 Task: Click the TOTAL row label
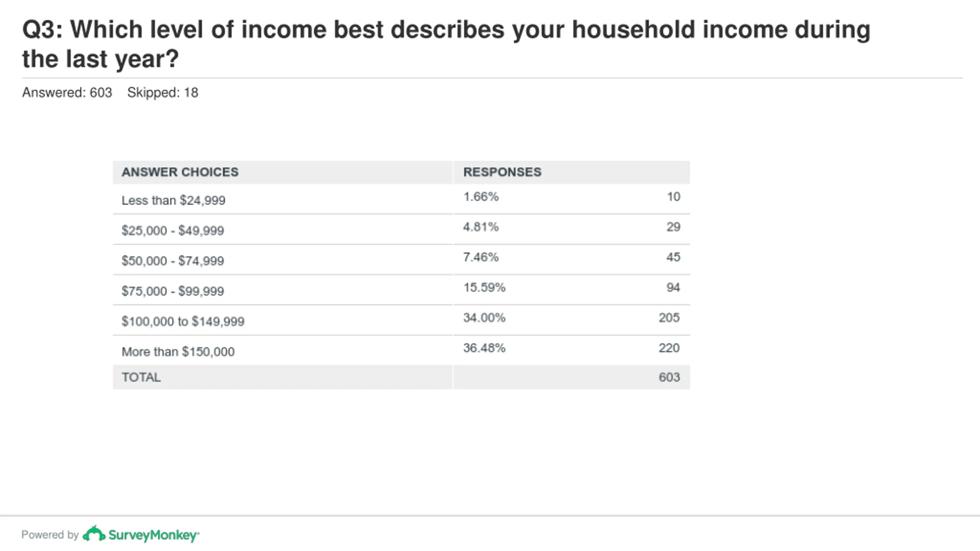click(x=141, y=377)
